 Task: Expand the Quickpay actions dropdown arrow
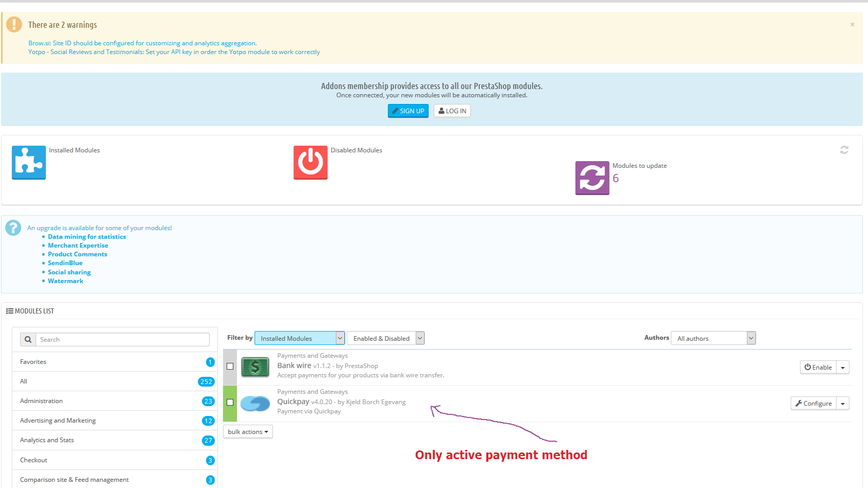click(843, 404)
